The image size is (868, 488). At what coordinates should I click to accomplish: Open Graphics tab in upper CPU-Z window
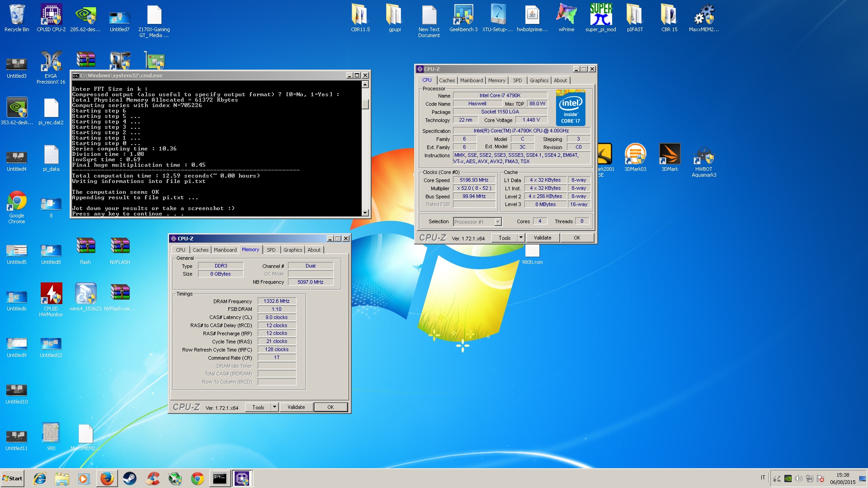coord(539,80)
